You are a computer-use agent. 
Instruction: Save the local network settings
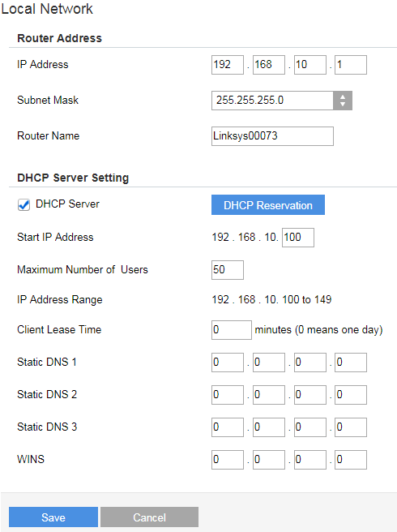click(x=53, y=517)
